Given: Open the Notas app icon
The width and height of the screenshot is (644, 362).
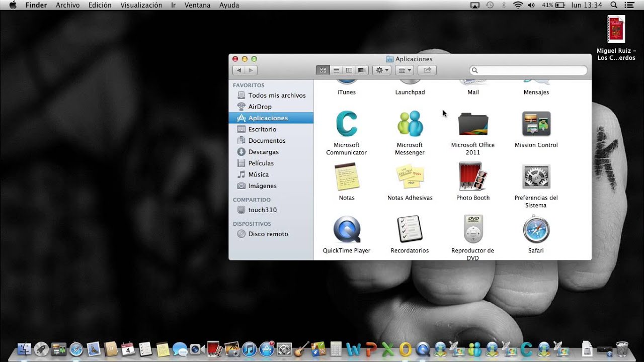Looking at the screenshot, I should (x=347, y=176).
